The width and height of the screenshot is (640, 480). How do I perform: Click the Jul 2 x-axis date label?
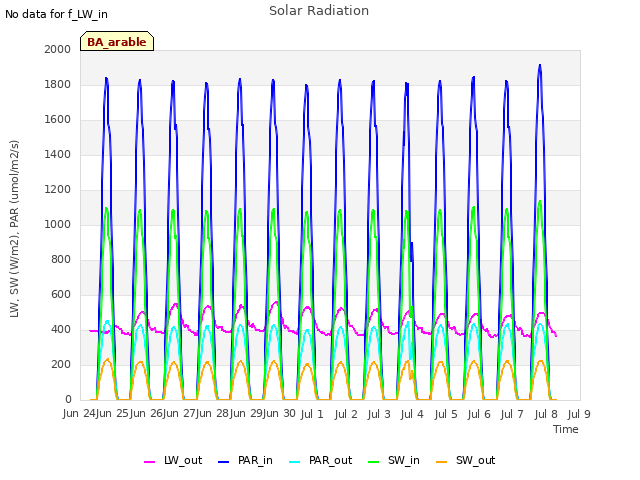pos(346,414)
